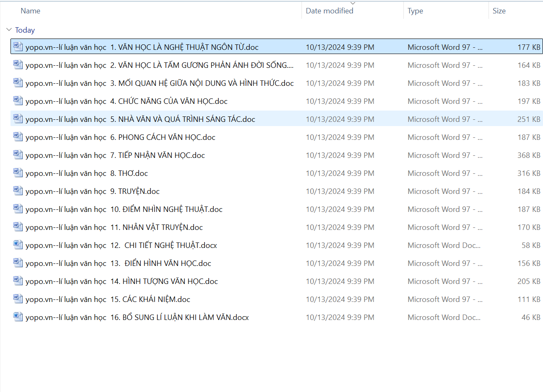Select file name 2. VĂN HỌC LÀ TẤM GƯƠNG PHẢN ÁNH
The image size is (543, 392).
click(160, 65)
